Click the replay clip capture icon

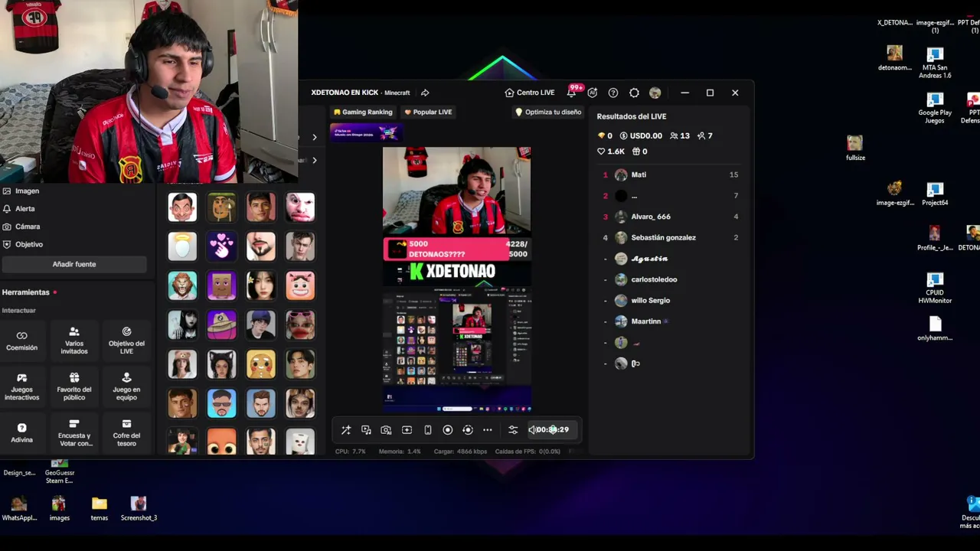tap(468, 430)
